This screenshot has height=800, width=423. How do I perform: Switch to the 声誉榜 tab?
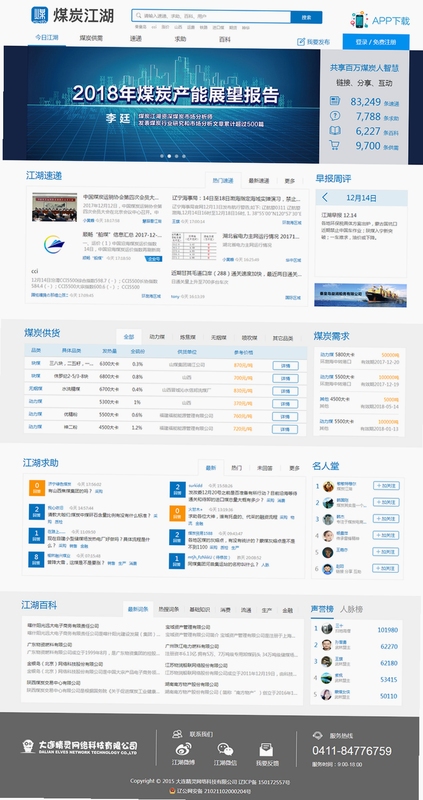coord(322,609)
